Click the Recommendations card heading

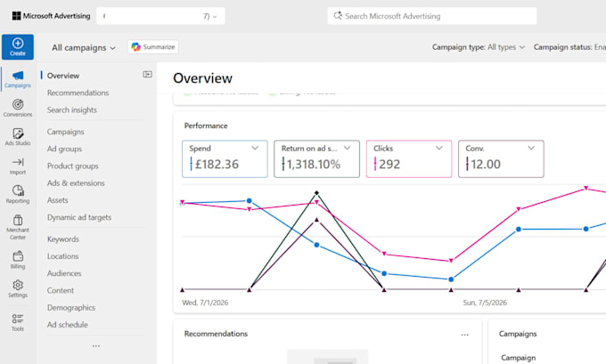coord(216,334)
